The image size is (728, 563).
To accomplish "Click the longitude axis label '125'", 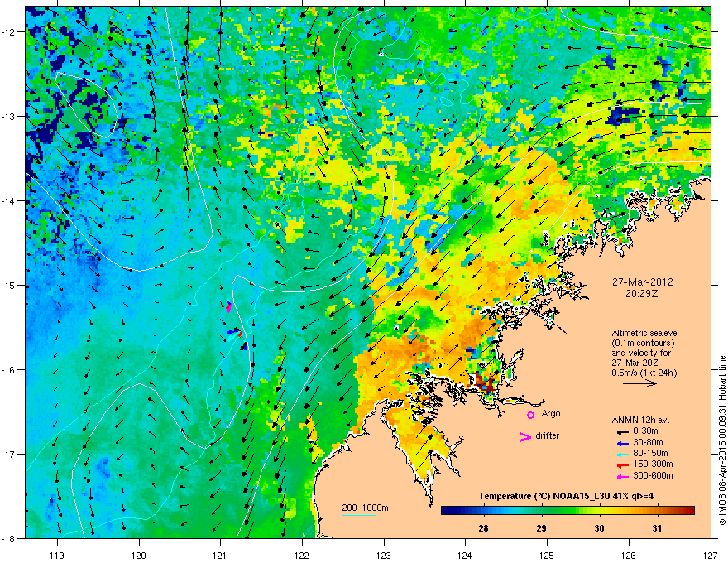I will [x=547, y=556].
